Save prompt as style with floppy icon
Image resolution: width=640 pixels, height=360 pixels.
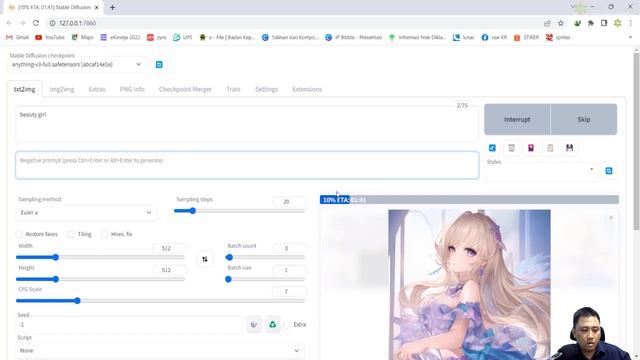click(x=569, y=148)
